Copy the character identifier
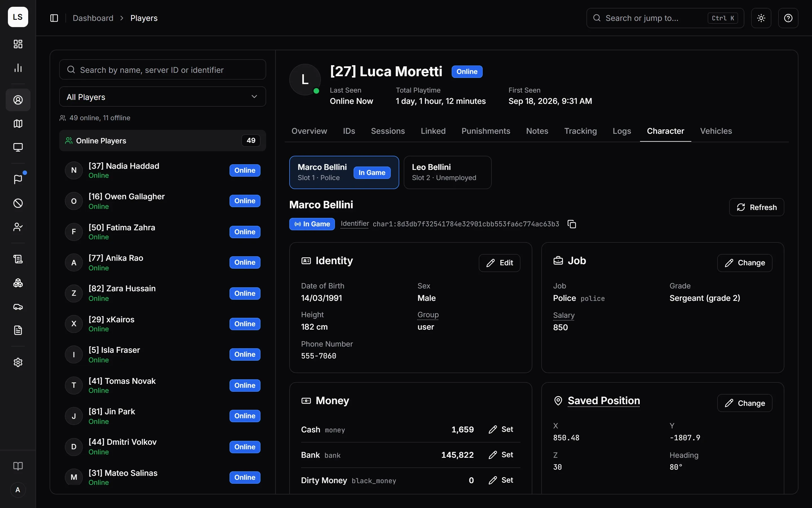Image resolution: width=812 pixels, height=508 pixels. (x=572, y=224)
